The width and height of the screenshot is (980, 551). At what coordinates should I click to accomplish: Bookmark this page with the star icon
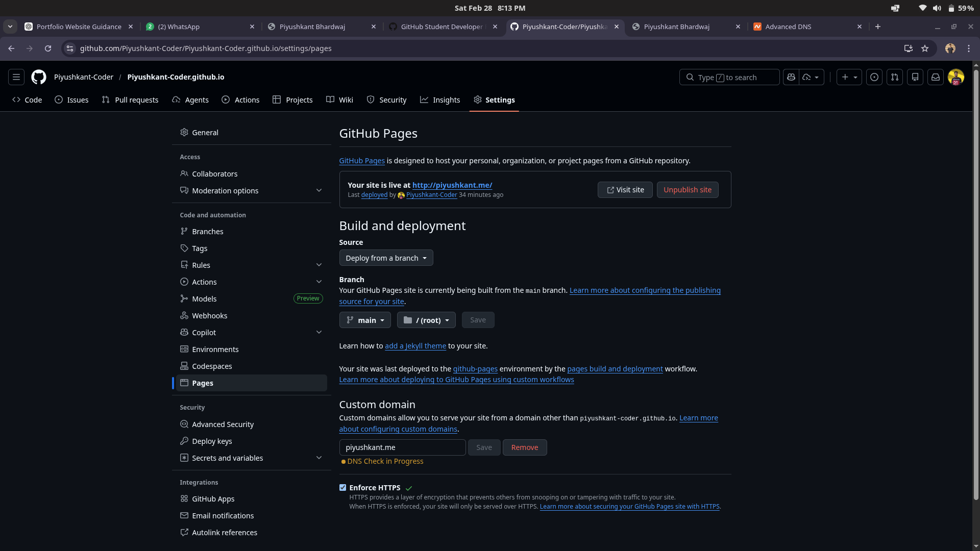click(925, 48)
